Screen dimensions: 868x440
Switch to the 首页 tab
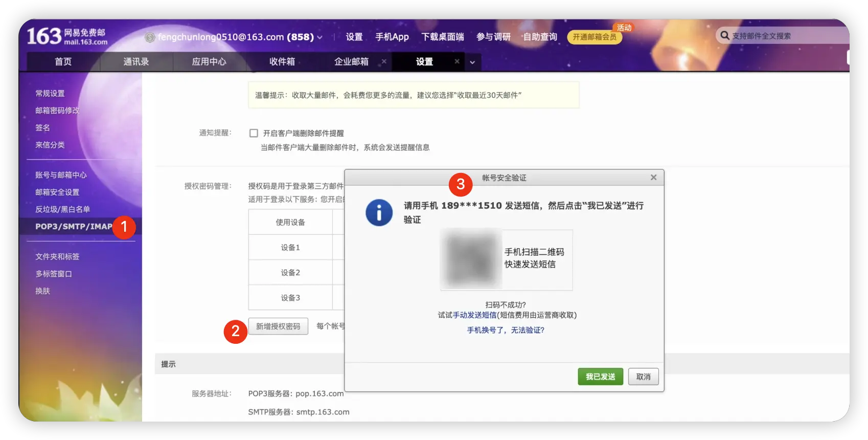[63, 61]
